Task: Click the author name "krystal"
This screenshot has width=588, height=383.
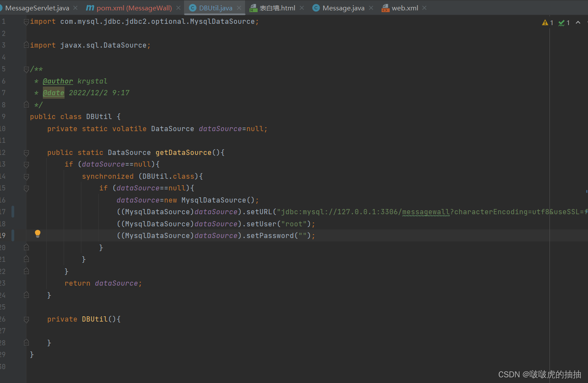Action: [92, 81]
